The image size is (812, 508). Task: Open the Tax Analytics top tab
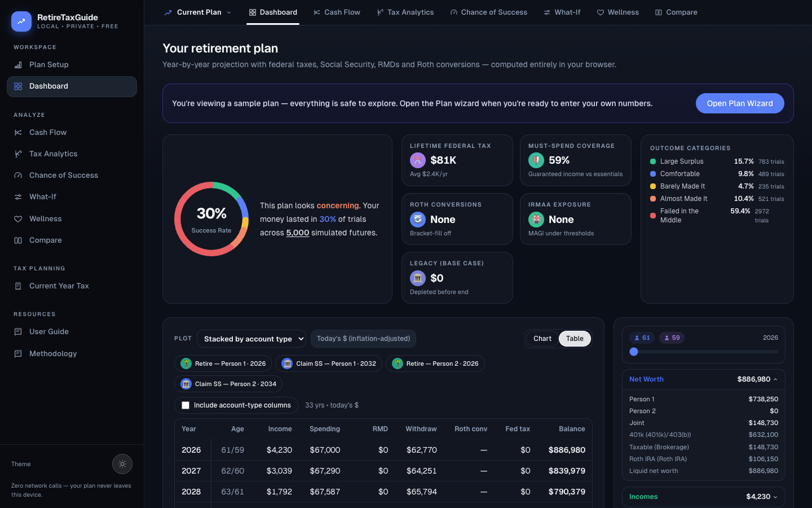(405, 12)
